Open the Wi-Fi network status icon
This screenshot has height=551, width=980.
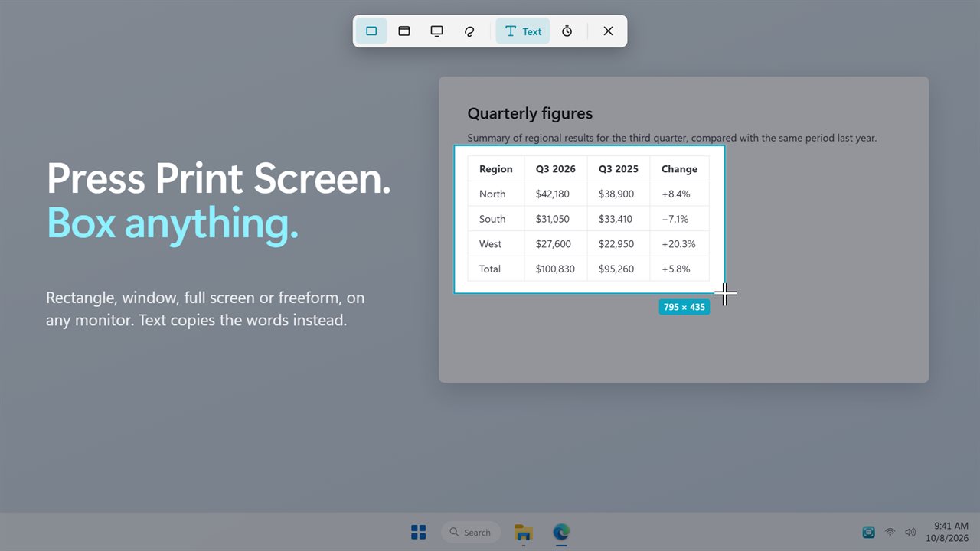click(x=890, y=532)
